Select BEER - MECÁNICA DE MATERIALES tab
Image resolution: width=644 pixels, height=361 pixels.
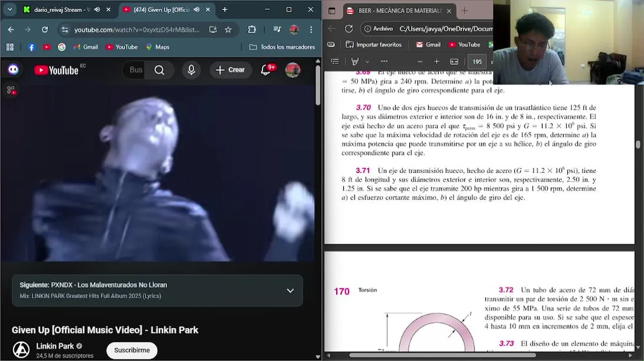click(399, 11)
